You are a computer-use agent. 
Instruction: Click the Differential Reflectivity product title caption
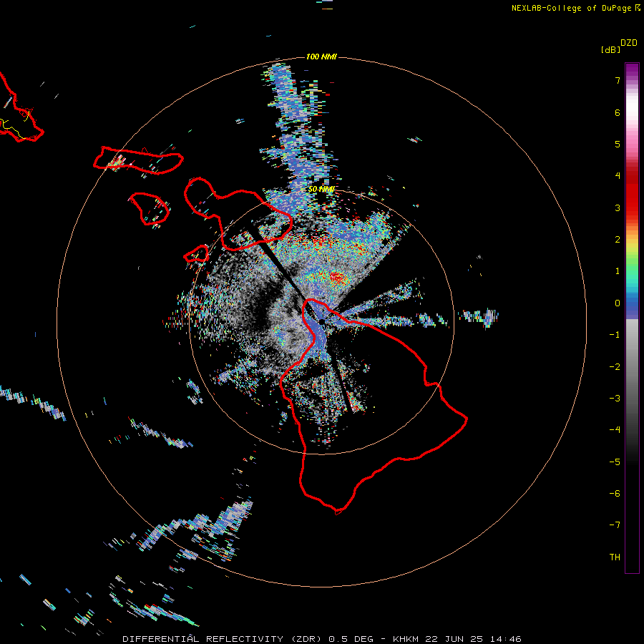322,639
